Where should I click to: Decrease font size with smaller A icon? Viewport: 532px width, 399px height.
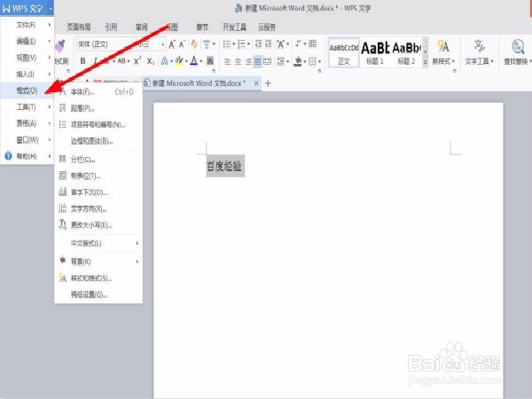click(x=182, y=44)
